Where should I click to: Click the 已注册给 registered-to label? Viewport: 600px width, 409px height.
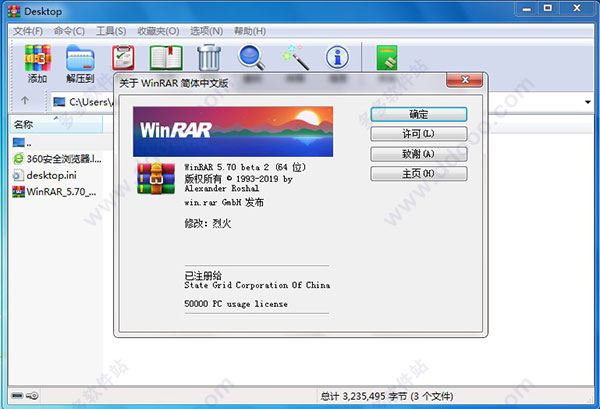pos(203,275)
